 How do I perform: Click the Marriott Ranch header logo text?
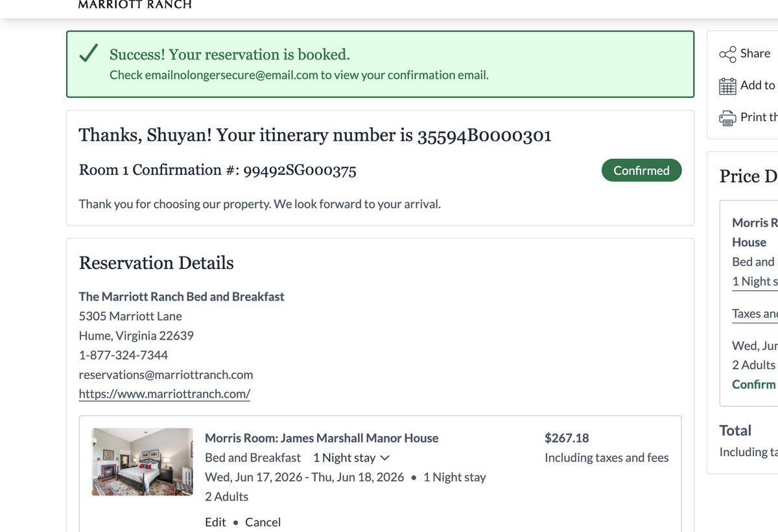[x=135, y=5]
